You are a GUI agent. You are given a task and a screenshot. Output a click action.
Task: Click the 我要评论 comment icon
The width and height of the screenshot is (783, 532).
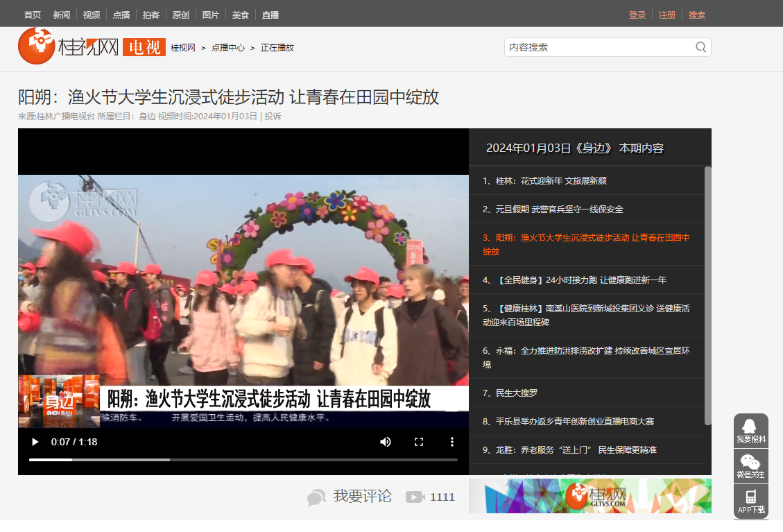[x=317, y=497]
